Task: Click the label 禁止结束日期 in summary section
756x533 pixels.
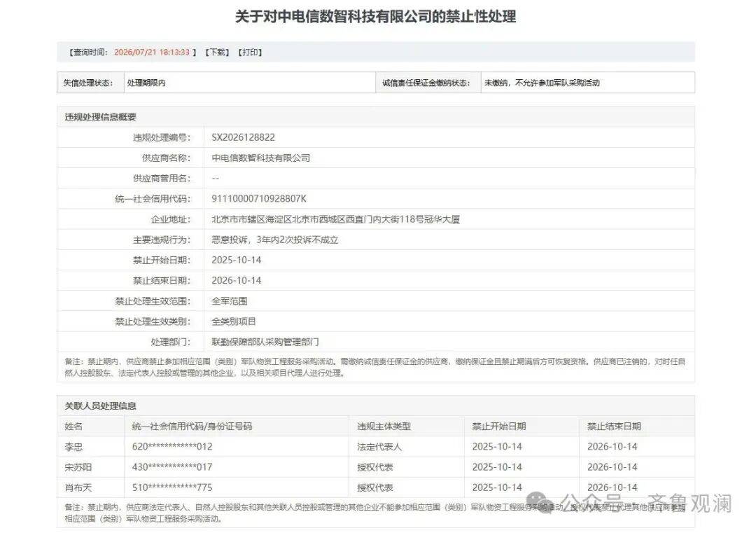Action: coord(162,280)
